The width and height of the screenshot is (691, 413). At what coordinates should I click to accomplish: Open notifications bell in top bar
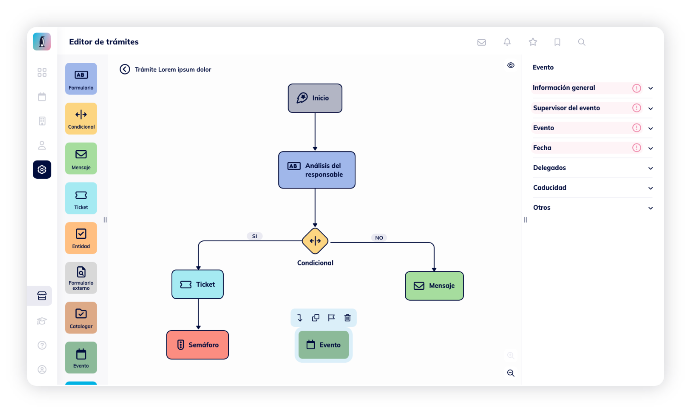[x=507, y=42]
